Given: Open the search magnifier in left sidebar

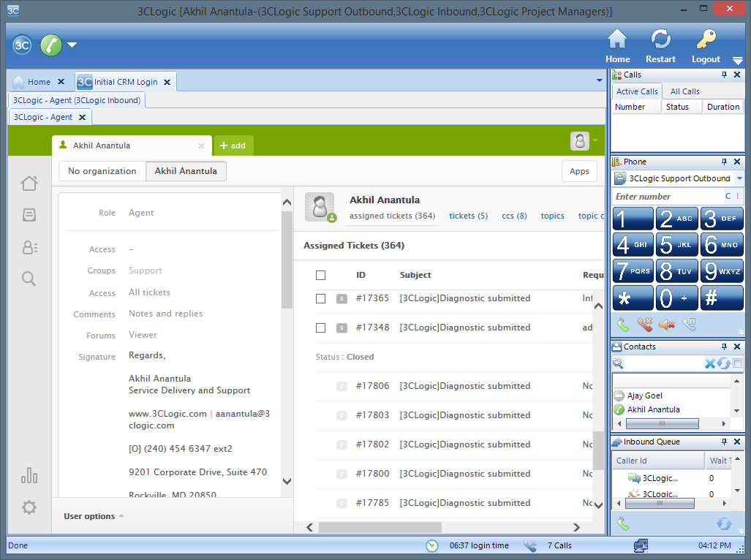Looking at the screenshot, I should tap(29, 279).
